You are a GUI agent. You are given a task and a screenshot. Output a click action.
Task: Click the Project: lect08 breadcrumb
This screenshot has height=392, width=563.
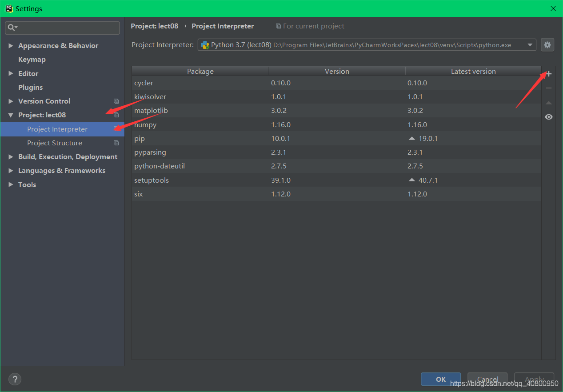click(154, 26)
